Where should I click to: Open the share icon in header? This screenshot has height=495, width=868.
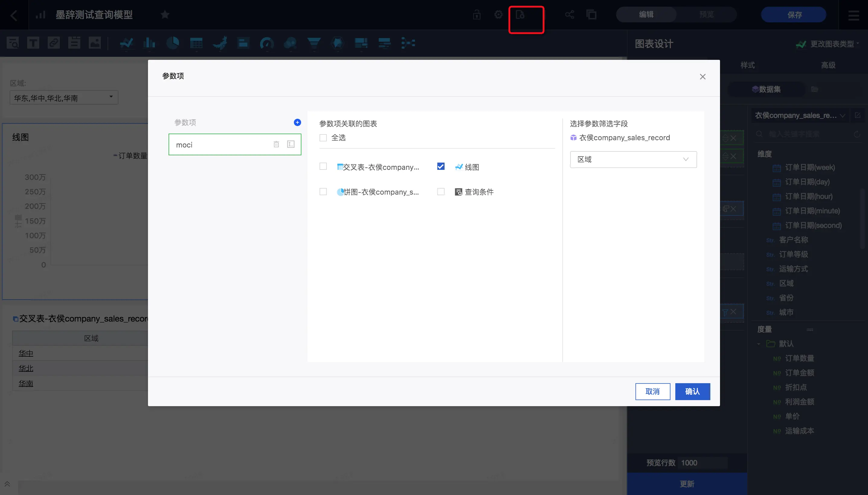569,15
